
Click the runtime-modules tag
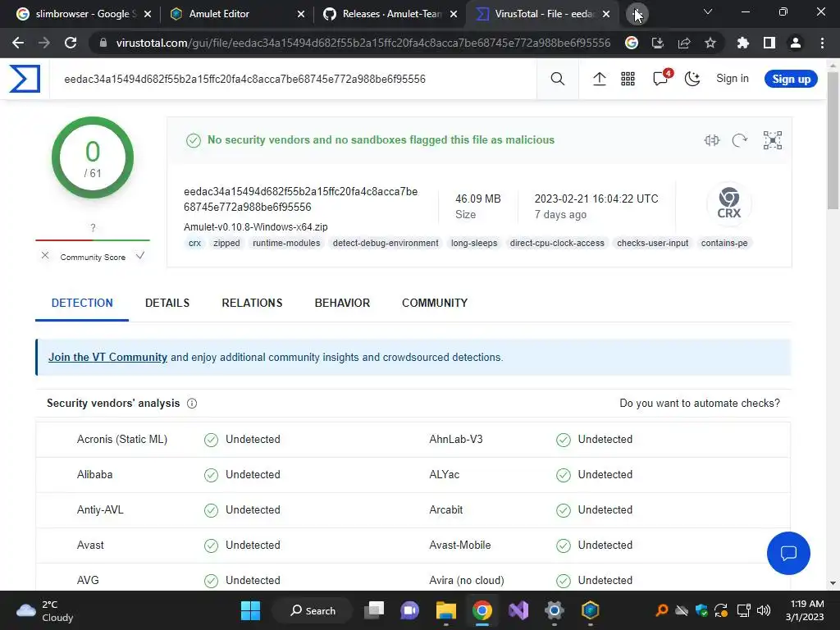286,243
